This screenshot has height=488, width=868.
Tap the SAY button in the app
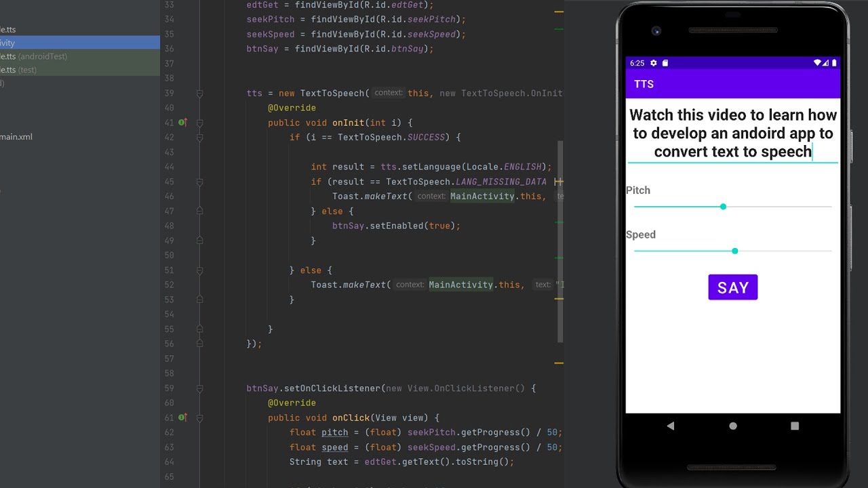pyautogui.click(x=733, y=287)
